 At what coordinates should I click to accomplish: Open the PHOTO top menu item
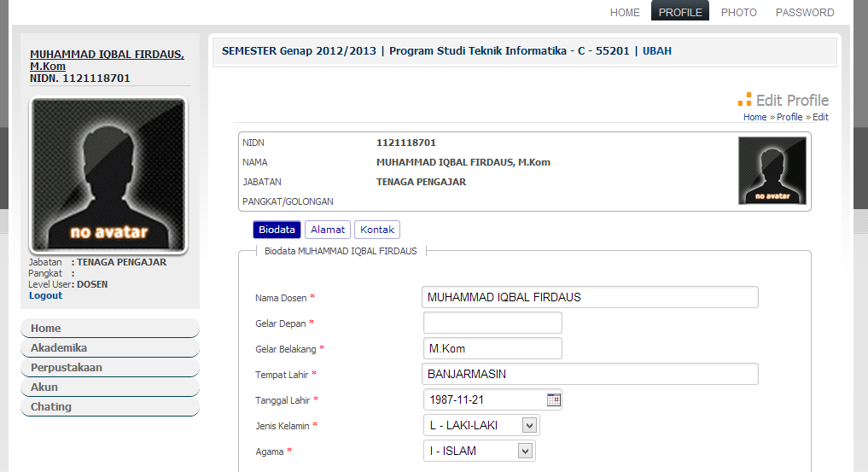click(x=738, y=12)
